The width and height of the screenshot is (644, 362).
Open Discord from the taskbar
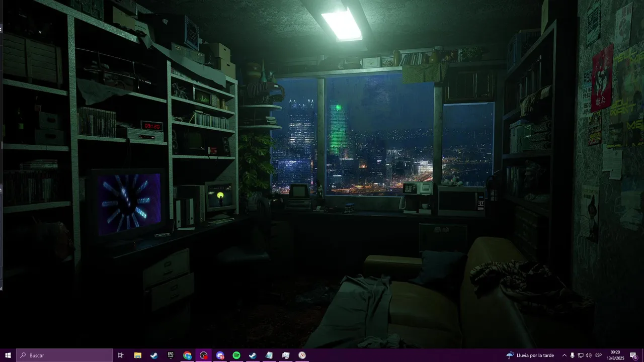tap(220, 355)
